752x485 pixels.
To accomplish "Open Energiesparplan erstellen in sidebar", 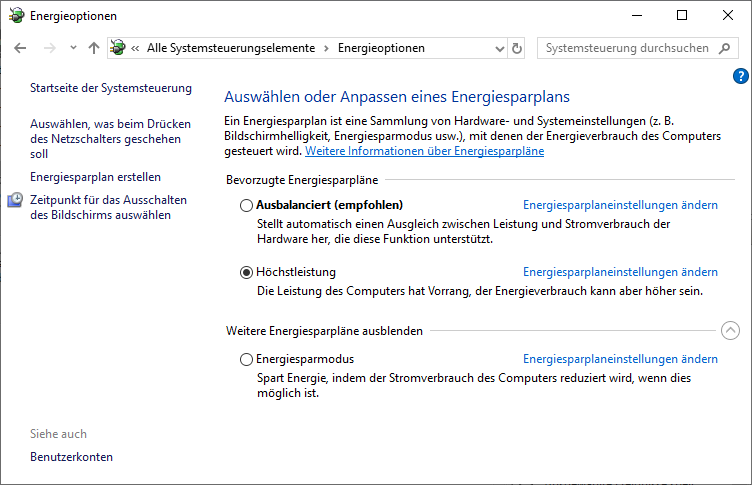I will click(x=95, y=177).
